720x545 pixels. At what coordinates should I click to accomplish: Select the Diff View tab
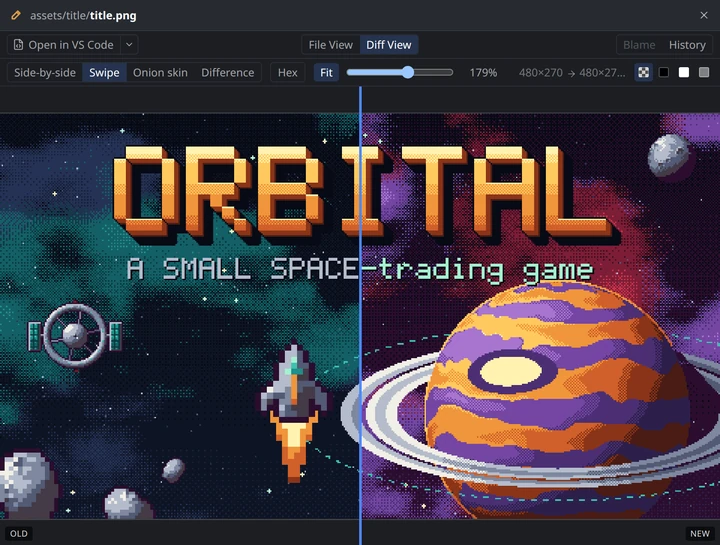(388, 45)
